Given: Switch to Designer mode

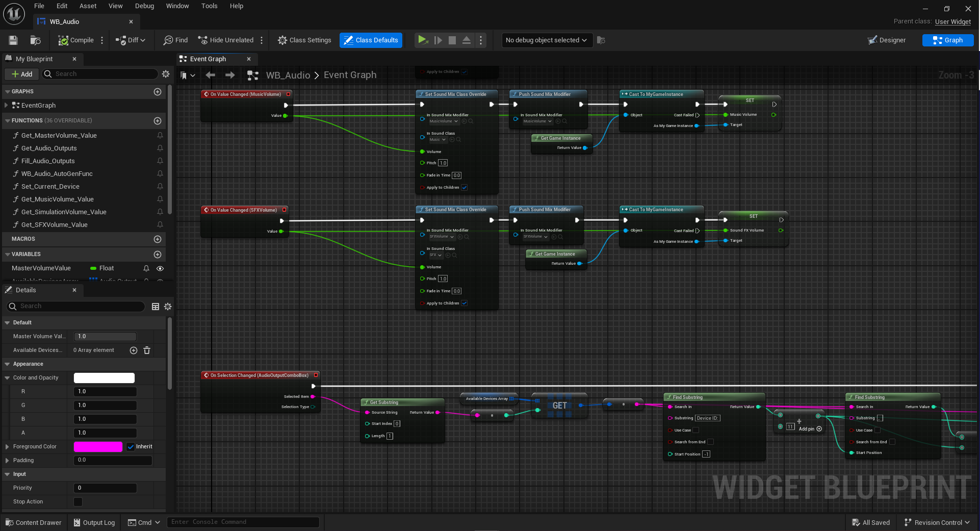Looking at the screenshot, I should pos(887,40).
